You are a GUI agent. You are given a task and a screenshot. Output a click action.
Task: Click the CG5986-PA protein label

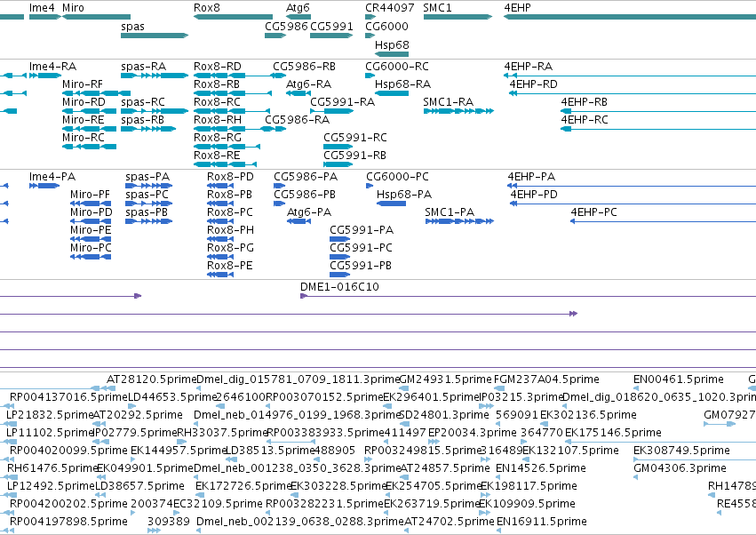click(x=306, y=177)
